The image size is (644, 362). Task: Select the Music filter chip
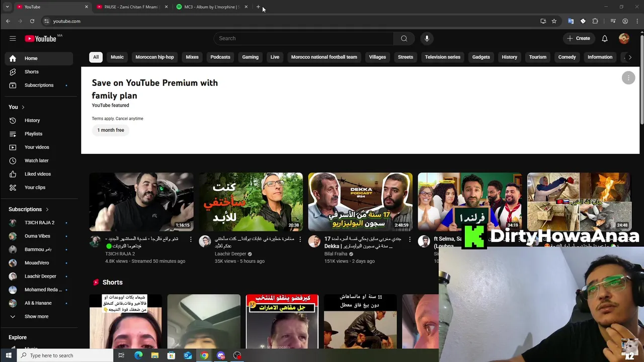[117, 57]
